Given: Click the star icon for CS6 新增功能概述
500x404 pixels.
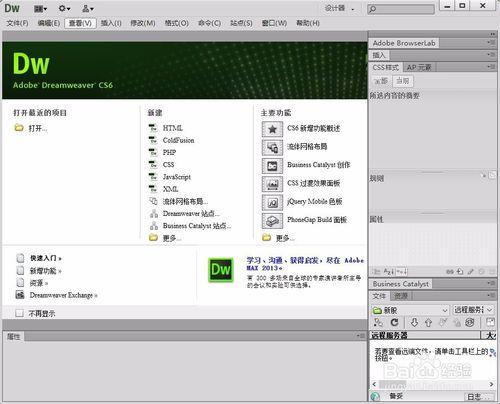Looking at the screenshot, I should click(272, 129).
